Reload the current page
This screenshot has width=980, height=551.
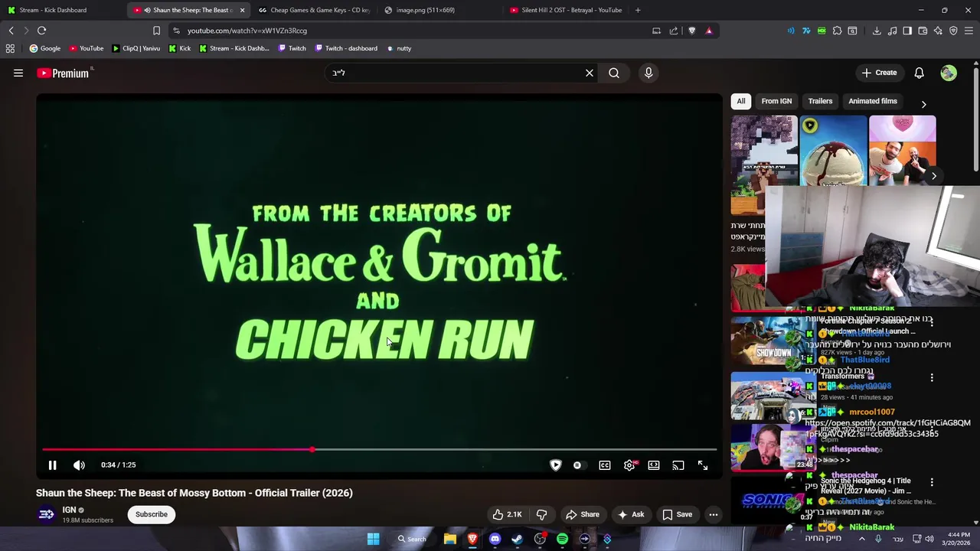click(x=41, y=31)
